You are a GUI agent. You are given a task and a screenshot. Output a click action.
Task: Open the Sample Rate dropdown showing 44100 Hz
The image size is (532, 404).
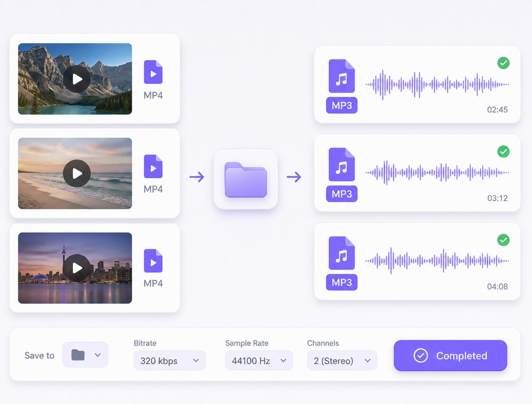[x=259, y=360]
